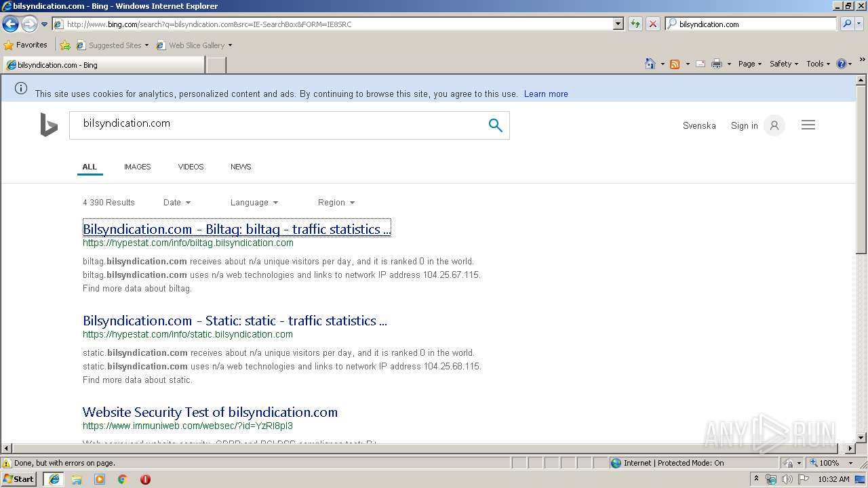868x488 pixels.
Task: Go forward with the Forward arrow button
Action: tap(29, 24)
